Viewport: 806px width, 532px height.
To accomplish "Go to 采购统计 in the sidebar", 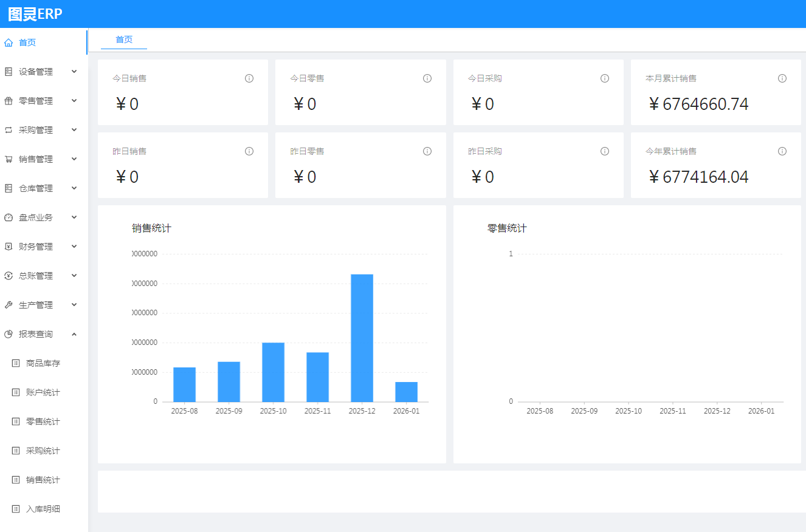I will (x=43, y=451).
